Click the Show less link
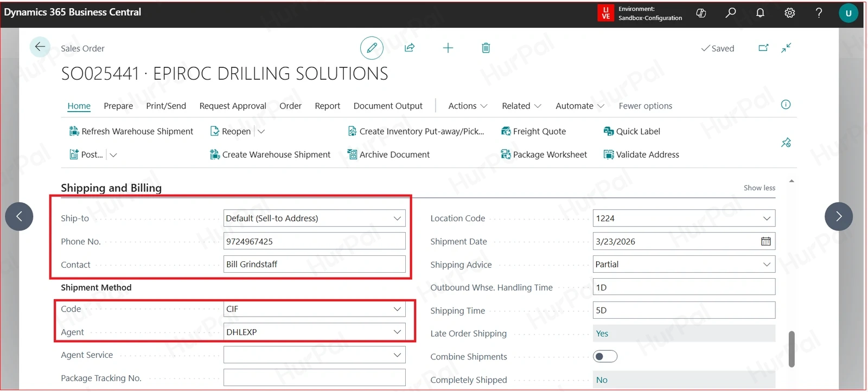The image size is (868, 392). coord(759,188)
